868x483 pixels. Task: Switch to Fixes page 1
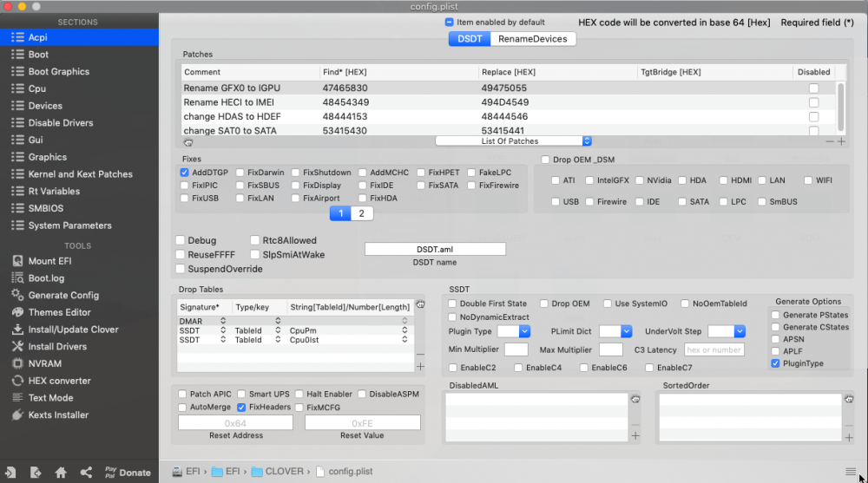[340, 213]
